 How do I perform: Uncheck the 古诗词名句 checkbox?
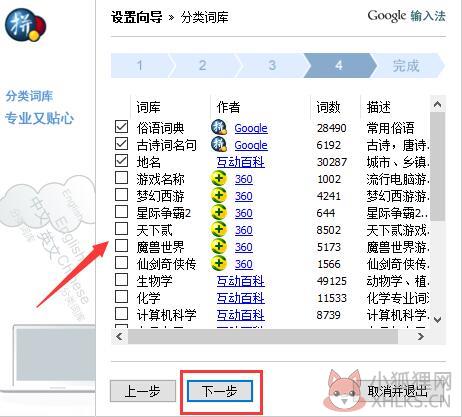pyautogui.click(x=121, y=144)
